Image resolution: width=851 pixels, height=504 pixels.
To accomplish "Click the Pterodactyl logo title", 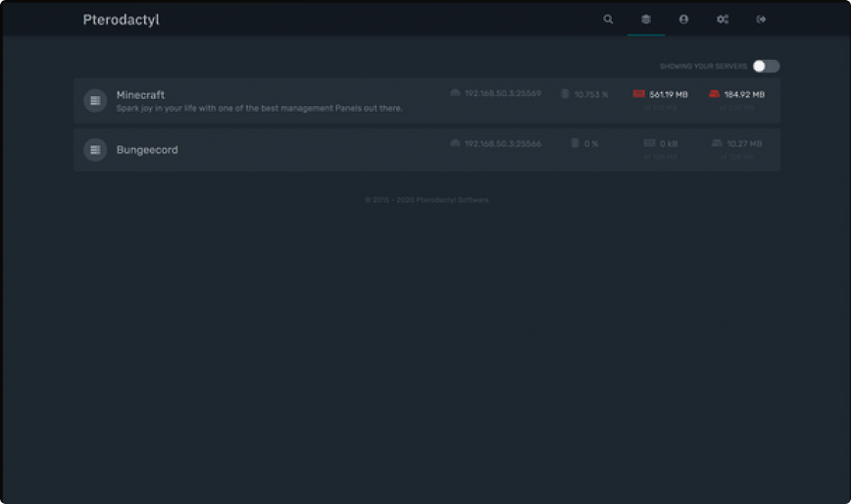I will [121, 20].
